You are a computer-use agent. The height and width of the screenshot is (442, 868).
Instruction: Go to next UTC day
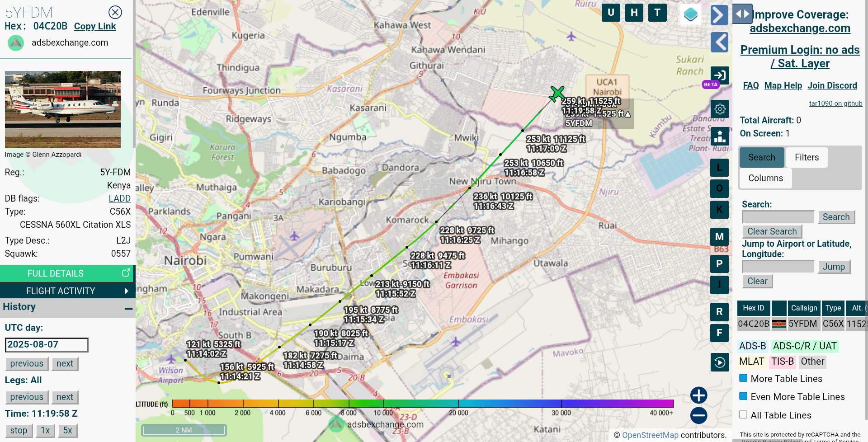pyautogui.click(x=65, y=364)
